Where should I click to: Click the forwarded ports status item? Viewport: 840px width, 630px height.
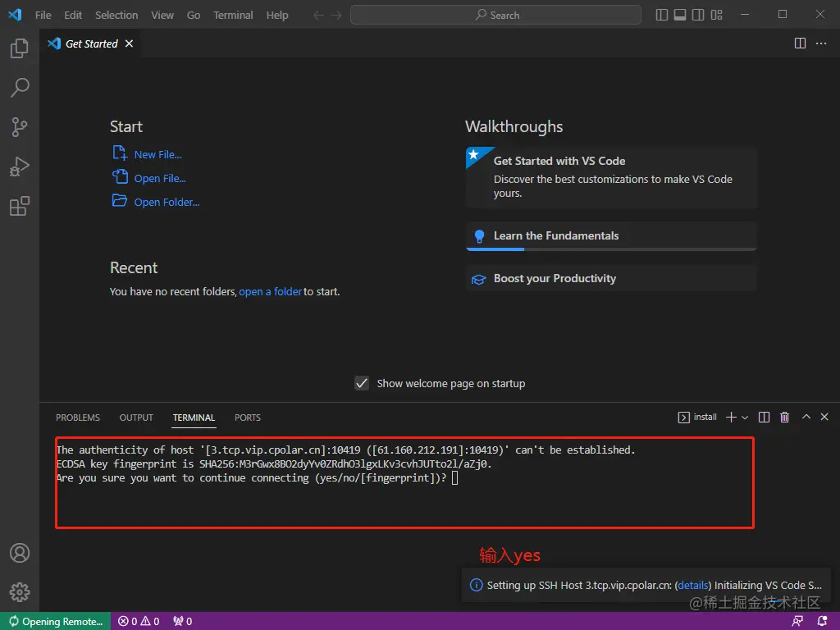[x=183, y=622]
